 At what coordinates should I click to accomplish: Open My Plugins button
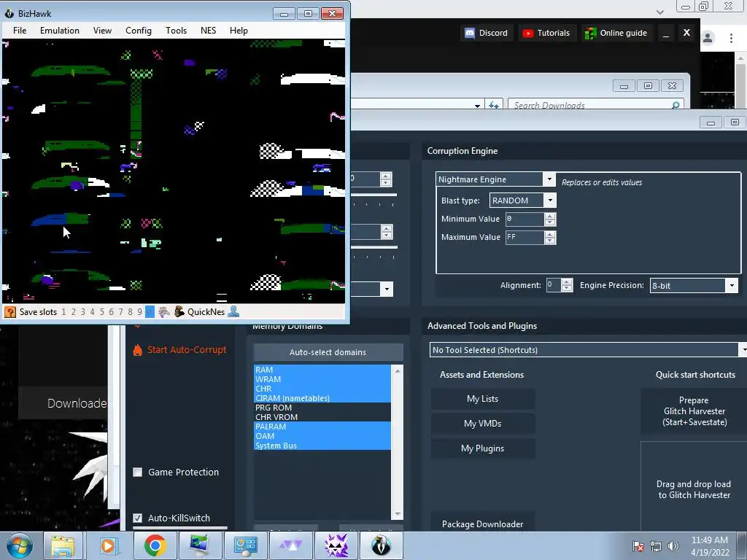click(x=483, y=448)
